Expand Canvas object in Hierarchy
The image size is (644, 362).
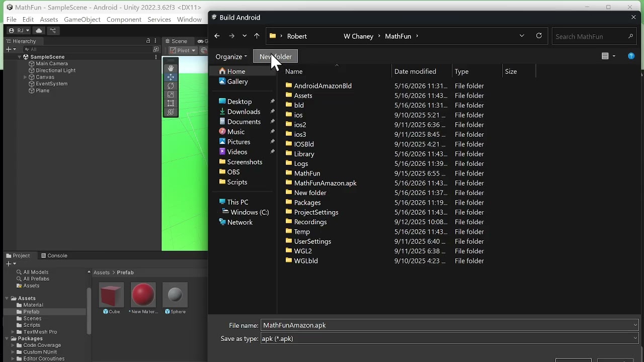[25, 77]
